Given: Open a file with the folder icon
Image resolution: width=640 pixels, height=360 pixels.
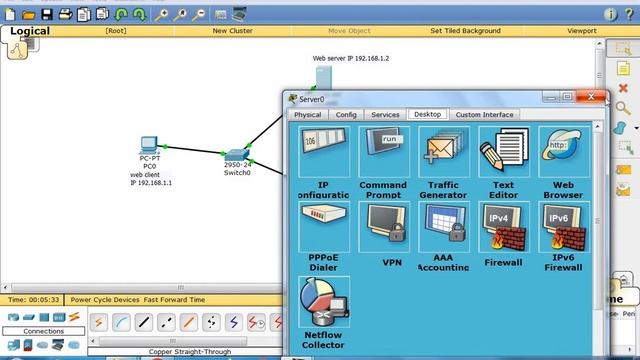Looking at the screenshot, I should tap(29, 16).
